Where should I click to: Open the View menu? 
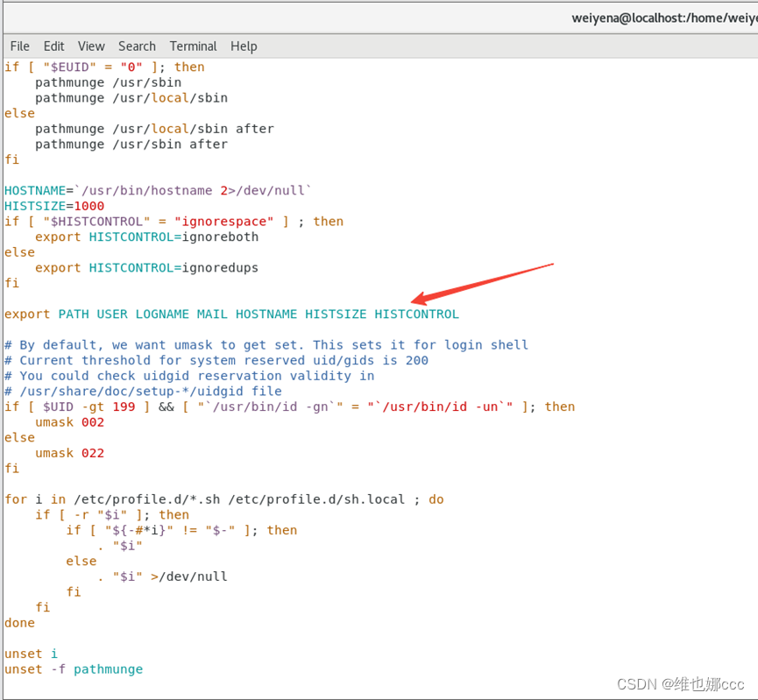pos(91,46)
